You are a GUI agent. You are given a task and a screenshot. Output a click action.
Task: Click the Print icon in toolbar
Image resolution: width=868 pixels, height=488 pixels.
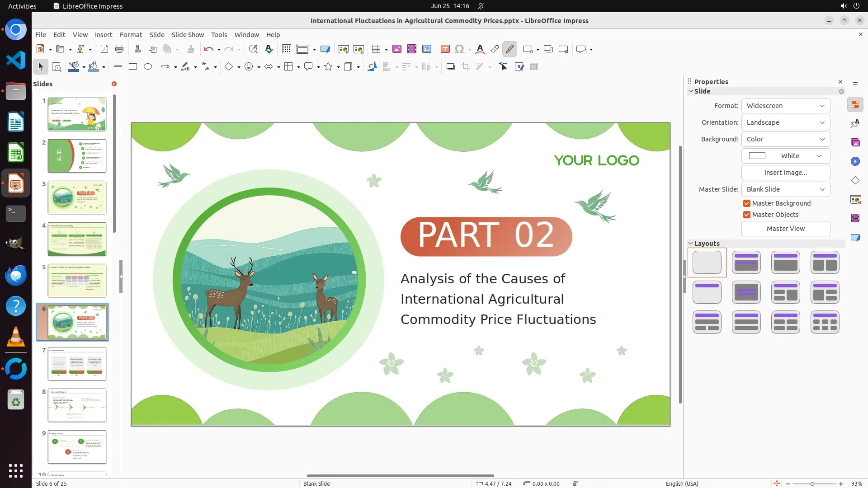[119, 49]
